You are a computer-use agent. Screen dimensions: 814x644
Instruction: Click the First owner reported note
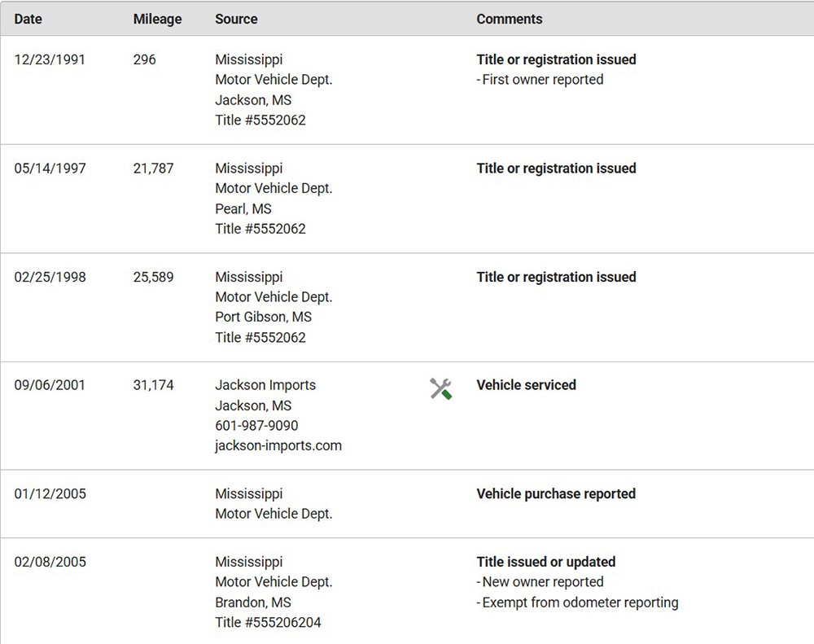coord(542,80)
